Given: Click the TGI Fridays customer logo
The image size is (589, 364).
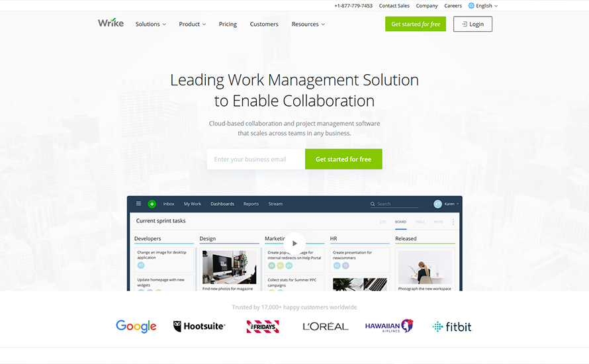Looking at the screenshot, I should point(263,326).
